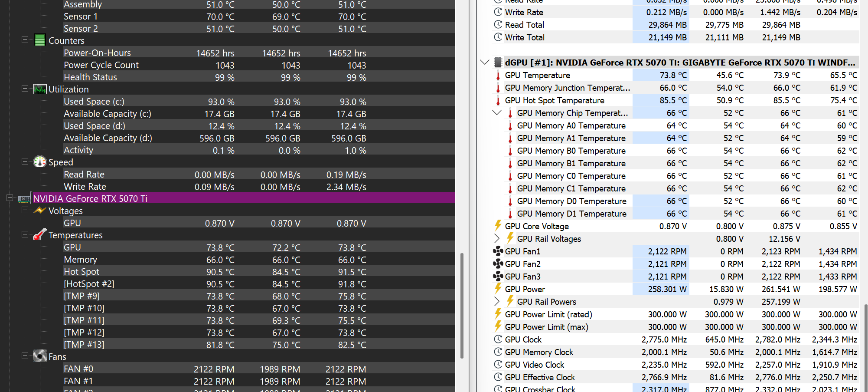
Task: Click the thermometer icon for GPU Memory D1 Temperature
Action: click(x=510, y=214)
